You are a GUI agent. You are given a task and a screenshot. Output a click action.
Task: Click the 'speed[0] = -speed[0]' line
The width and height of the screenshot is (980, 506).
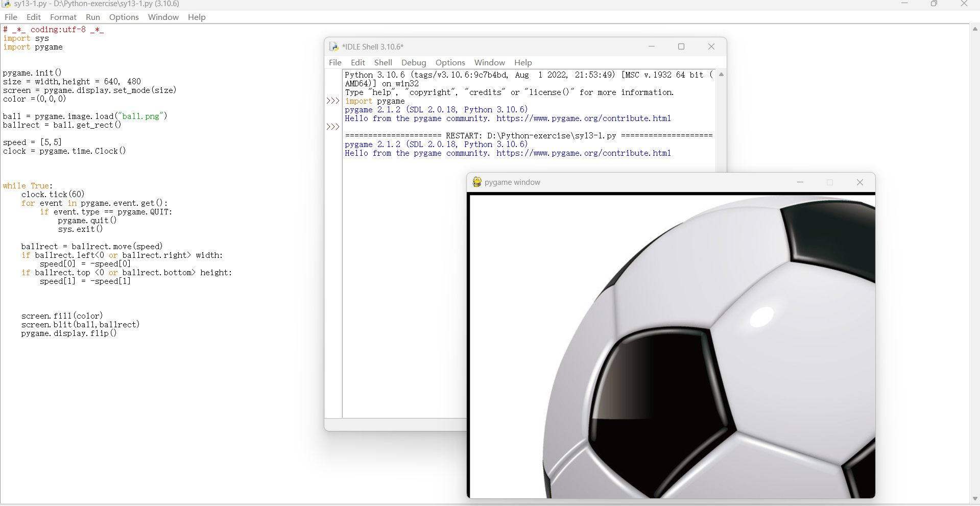pos(85,264)
